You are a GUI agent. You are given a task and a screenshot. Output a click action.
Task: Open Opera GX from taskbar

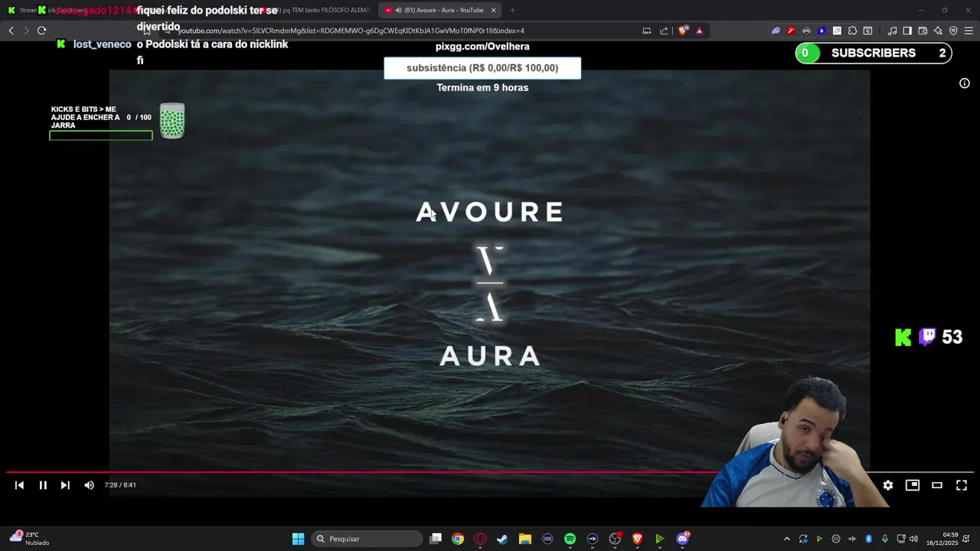pos(480,539)
